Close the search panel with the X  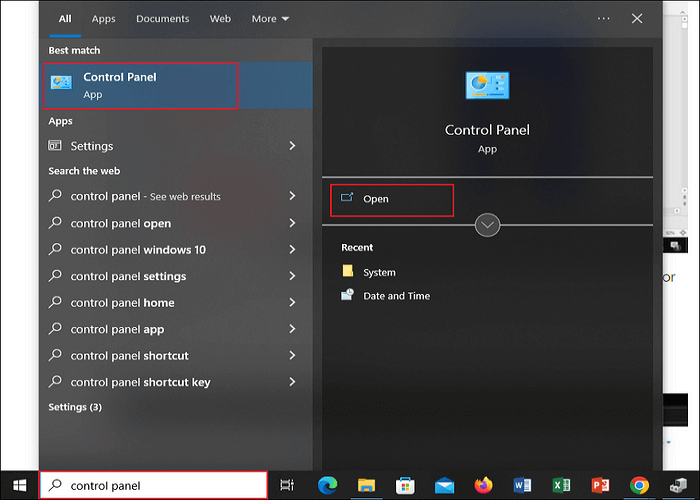[x=637, y=18]
